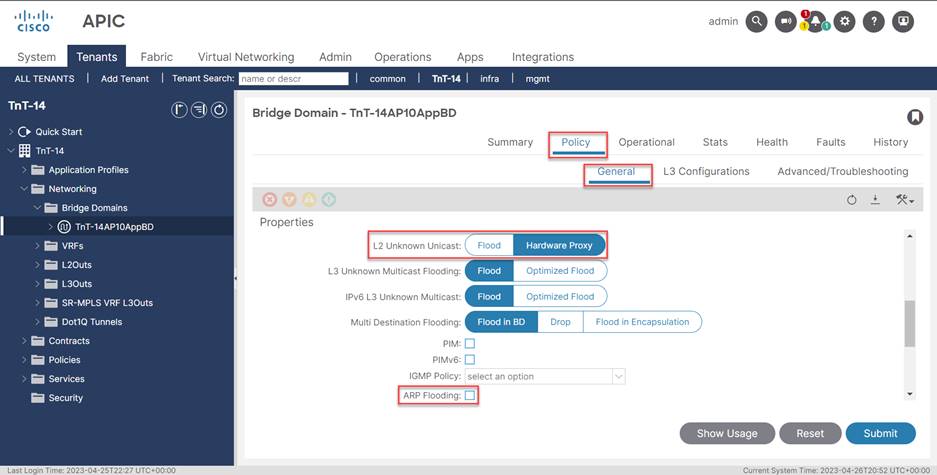
Task: Open the alerts bell icon
Action: click(815, 22)
